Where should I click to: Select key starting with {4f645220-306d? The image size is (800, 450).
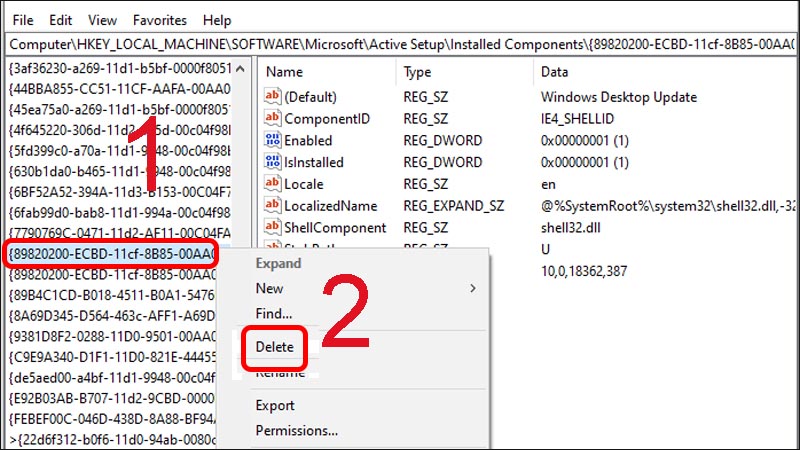point(119,130)
